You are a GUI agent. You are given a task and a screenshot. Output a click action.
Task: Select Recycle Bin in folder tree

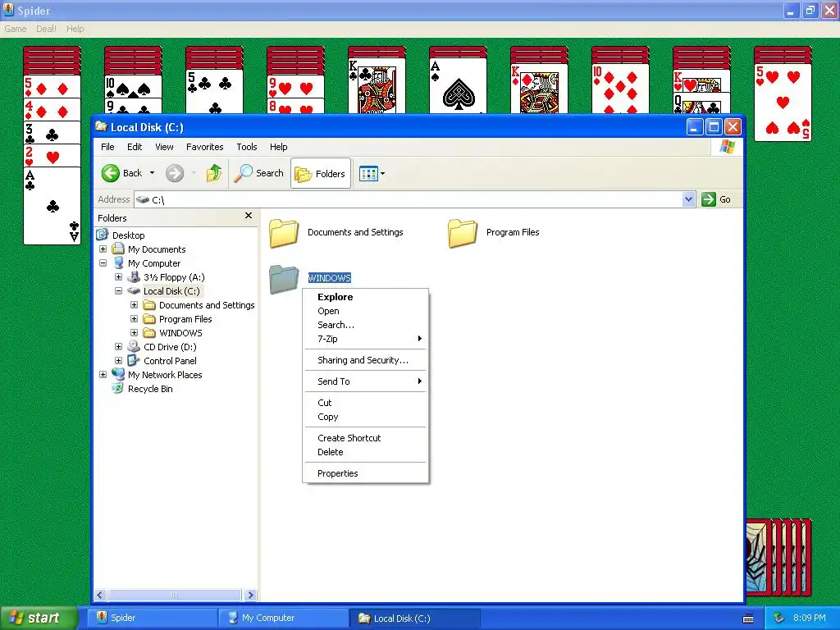150,389
